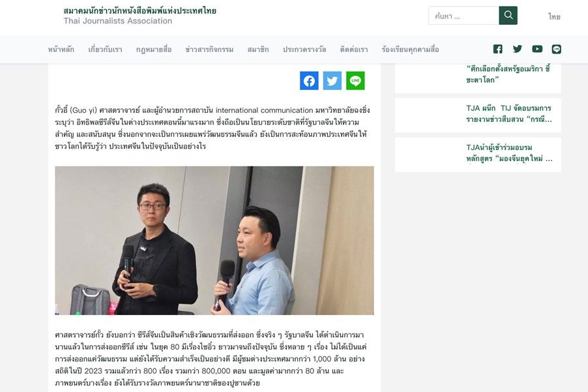Screen dimensions: 588x392
Task: Share article via green LINE button
Action: pyautogui.click(x=355, y=81)
